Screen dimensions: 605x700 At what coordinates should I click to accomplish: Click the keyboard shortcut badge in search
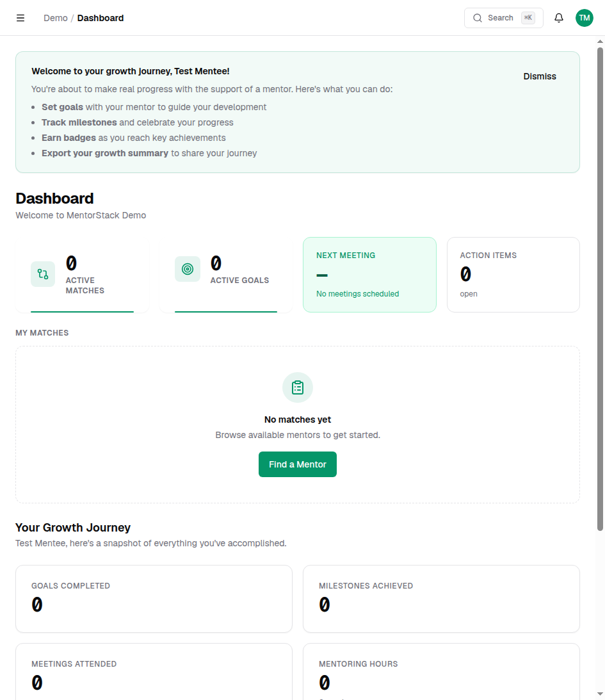pyautogui.click(x=528, y=17)
